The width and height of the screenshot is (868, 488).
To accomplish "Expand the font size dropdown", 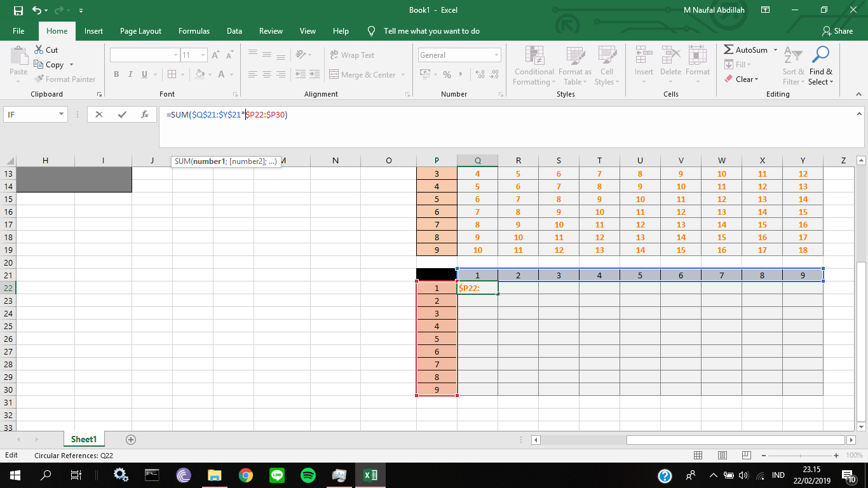I will pos(203,55).
